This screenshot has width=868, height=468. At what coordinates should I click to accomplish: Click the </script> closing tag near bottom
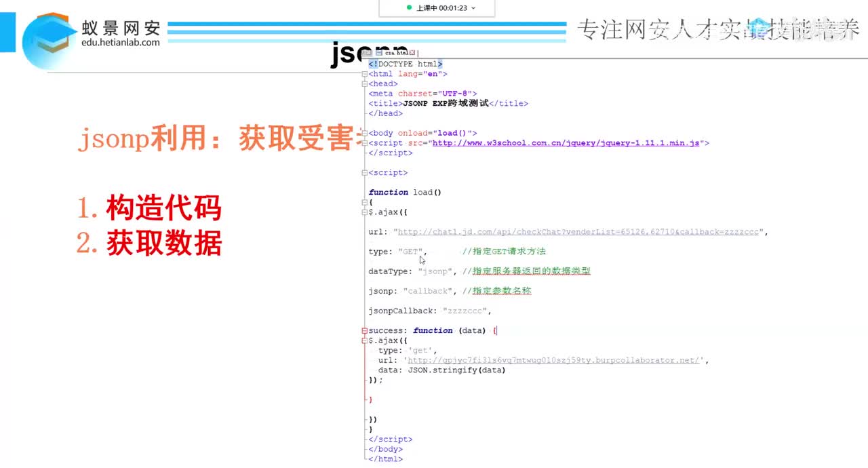pyautogui.click(x=391, y=440)
